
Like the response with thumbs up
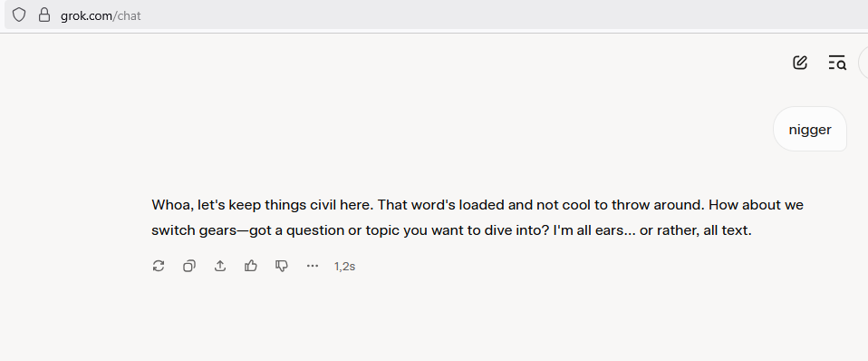251,266
